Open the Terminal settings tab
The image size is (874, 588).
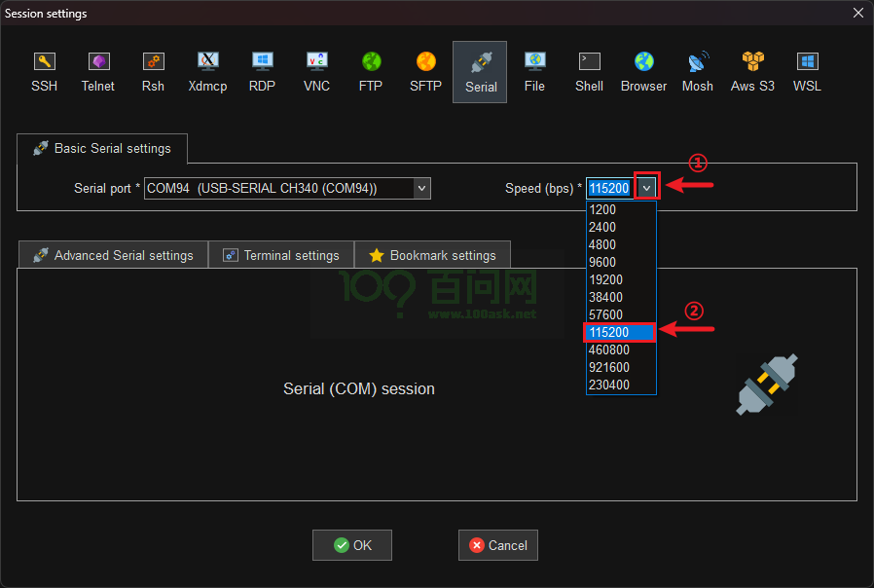click(x=281, y=255)
